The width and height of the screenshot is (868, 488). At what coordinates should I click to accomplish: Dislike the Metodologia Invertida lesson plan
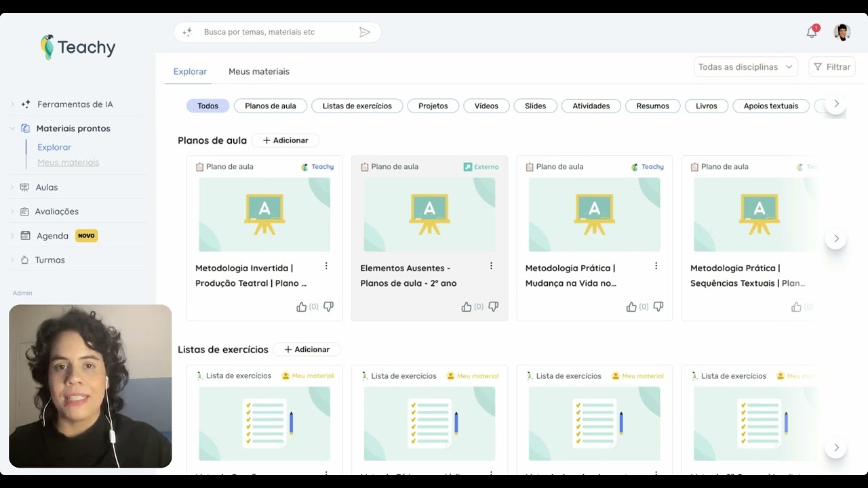click(328, 307)
